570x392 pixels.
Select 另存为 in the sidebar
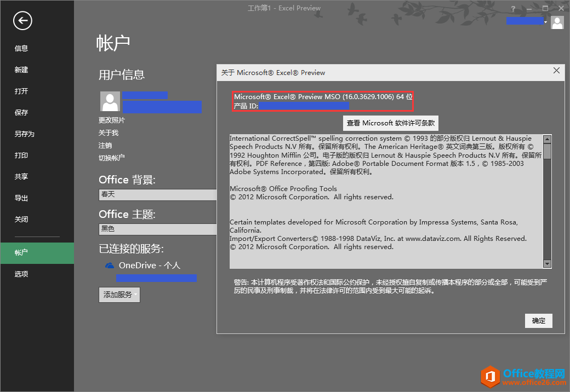tap(24, 134)
